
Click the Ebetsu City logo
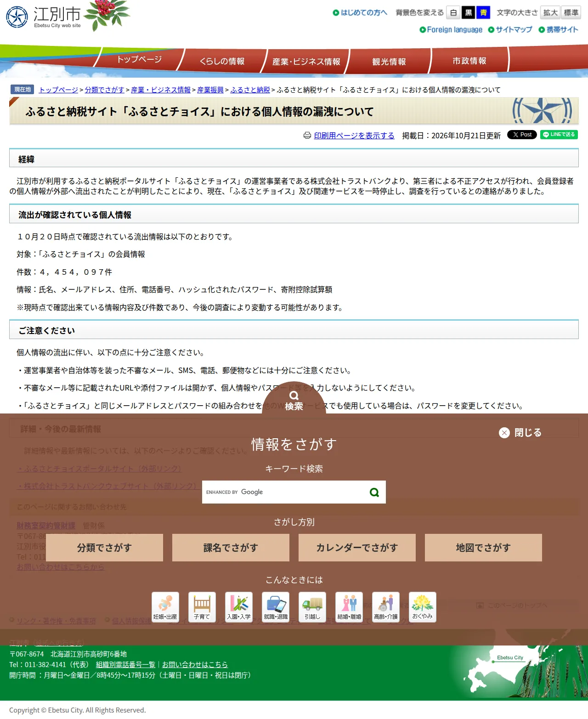click(44, 17)
